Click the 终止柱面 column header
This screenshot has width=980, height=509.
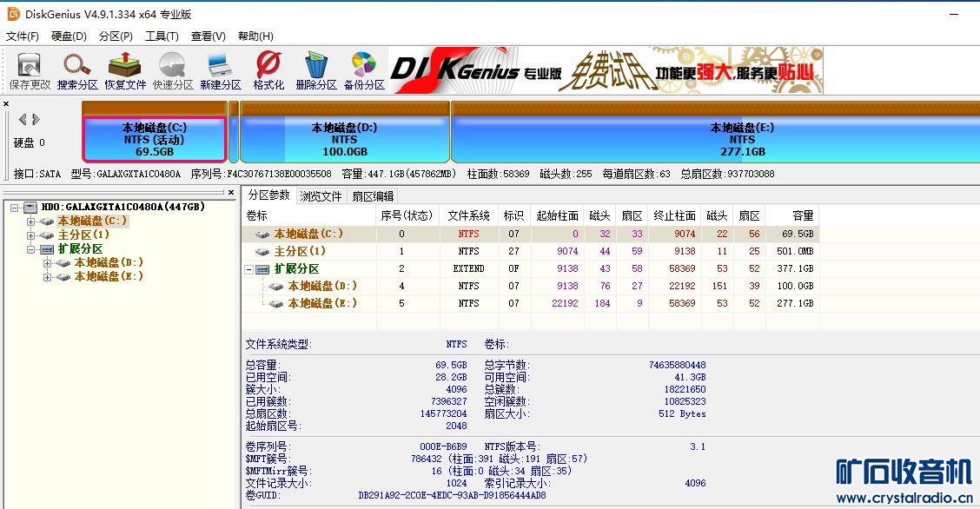tap(674, 215)
